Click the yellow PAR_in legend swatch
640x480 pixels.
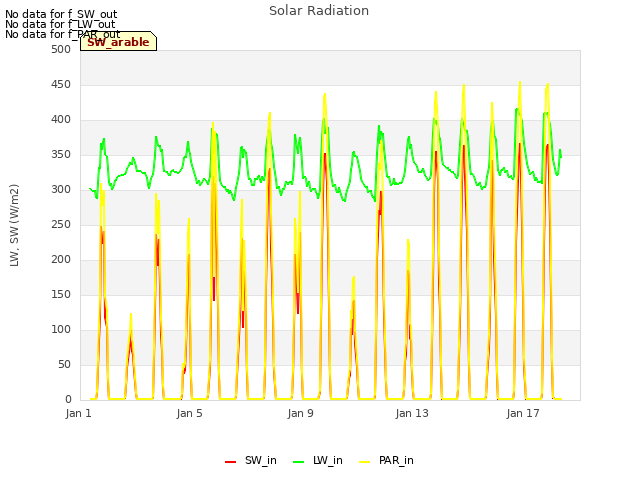(x=364, y=462)
